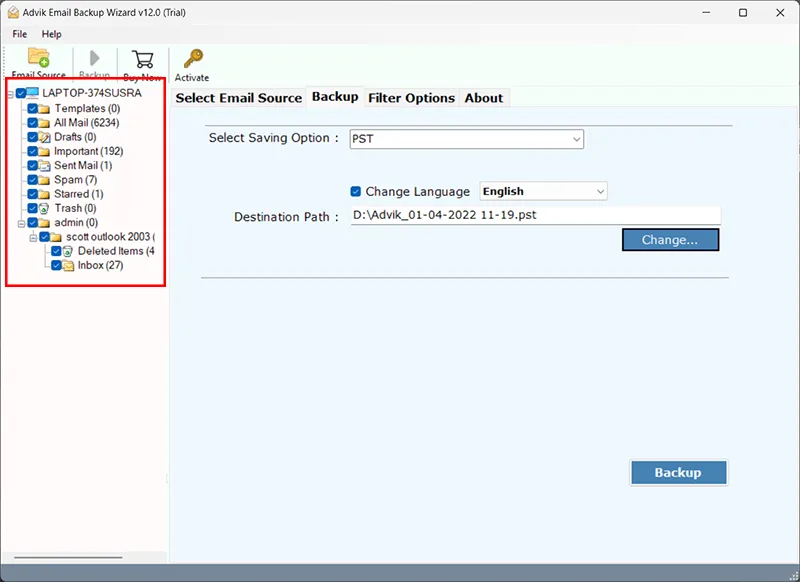
Task: Click the Activate key icon
Action: pos(193,59)
